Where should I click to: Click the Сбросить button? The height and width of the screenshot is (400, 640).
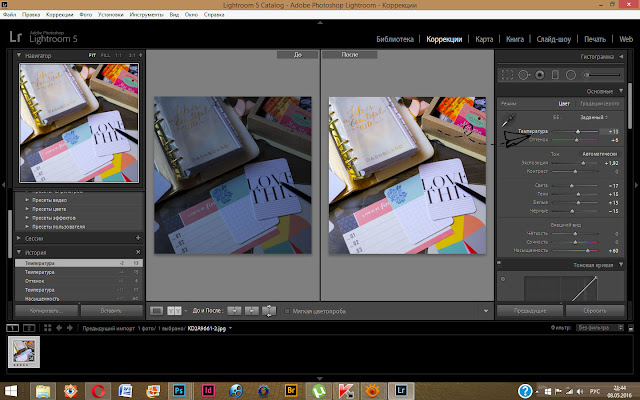(595, 311)
